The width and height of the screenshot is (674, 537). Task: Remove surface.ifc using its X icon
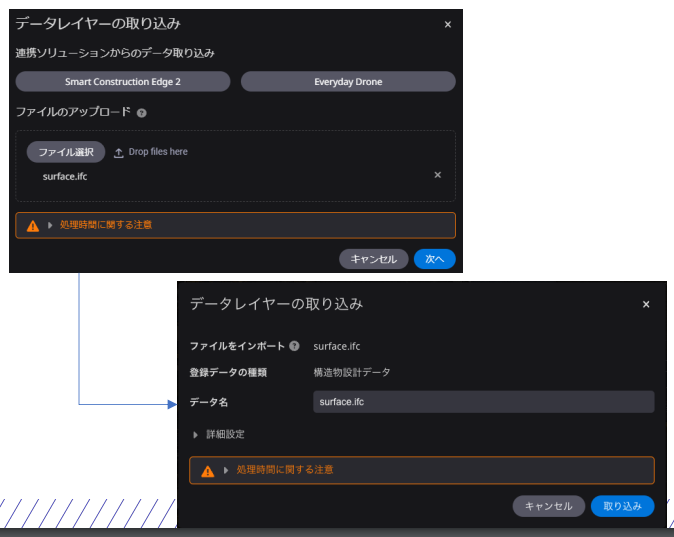(x=437, y=175)
